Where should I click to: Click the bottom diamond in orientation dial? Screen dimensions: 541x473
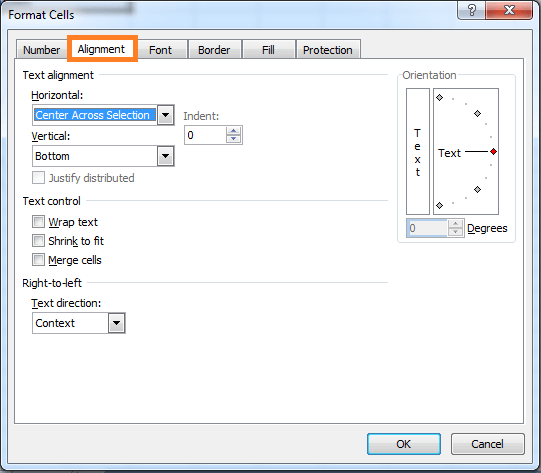tap(439, 206)
